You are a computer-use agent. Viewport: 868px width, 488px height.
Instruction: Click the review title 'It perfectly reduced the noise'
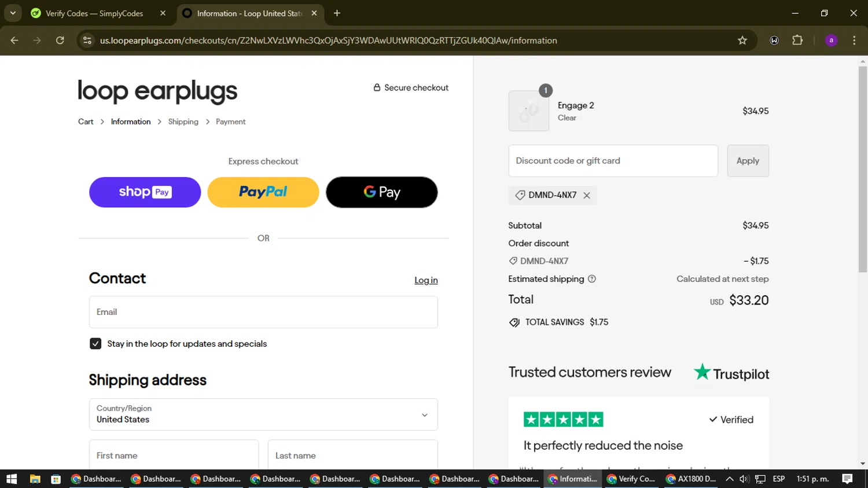click(603, 446)
